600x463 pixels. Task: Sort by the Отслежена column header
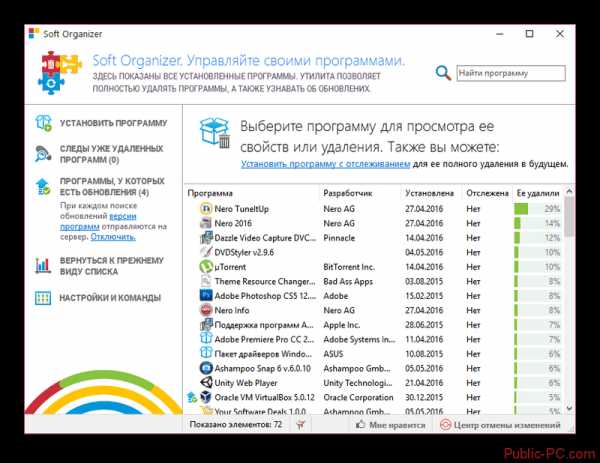point(488,193)
